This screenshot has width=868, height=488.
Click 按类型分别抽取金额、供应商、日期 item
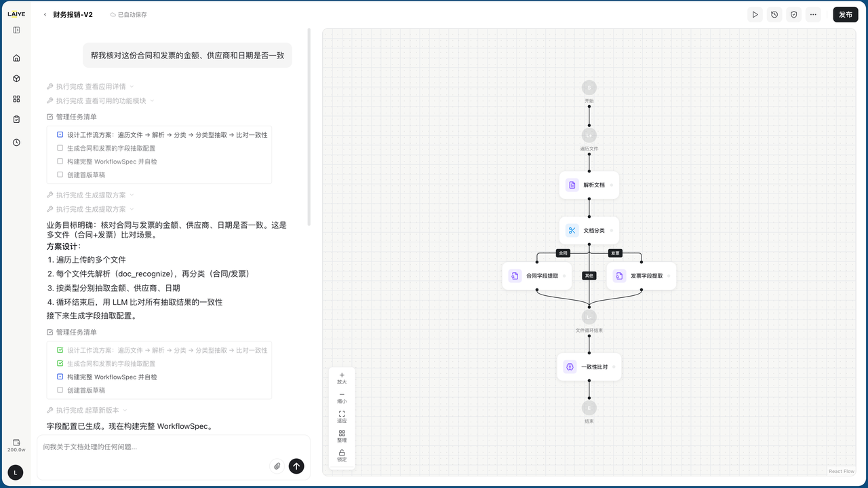[118, 288]
